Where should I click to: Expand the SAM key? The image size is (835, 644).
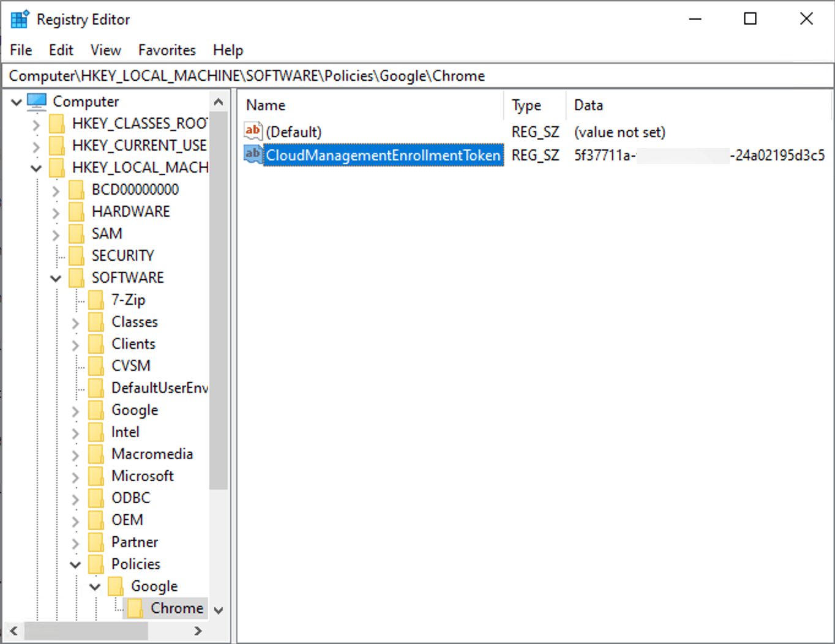(x=56, y=235)
